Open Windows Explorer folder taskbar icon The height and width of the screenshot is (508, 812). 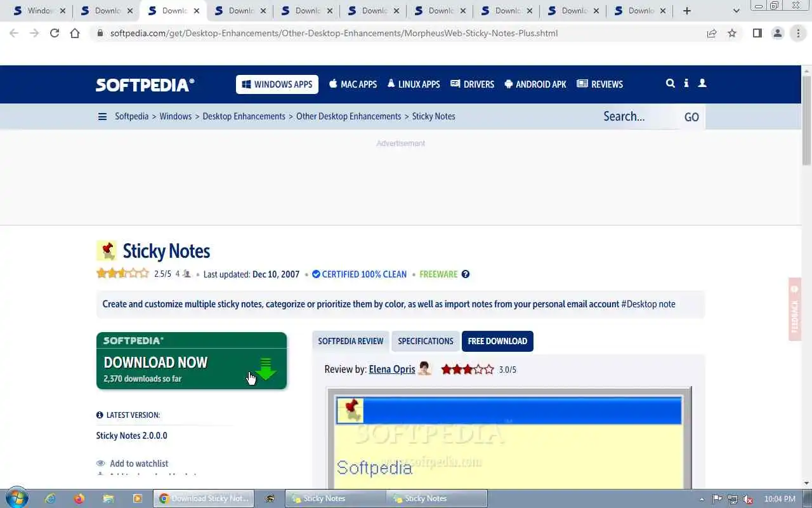108,498
